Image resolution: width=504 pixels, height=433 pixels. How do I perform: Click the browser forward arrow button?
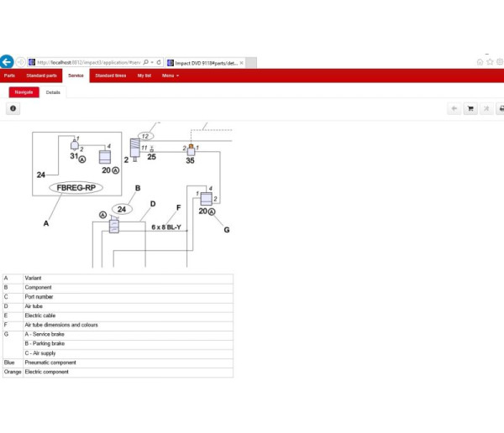pos(20,61)
